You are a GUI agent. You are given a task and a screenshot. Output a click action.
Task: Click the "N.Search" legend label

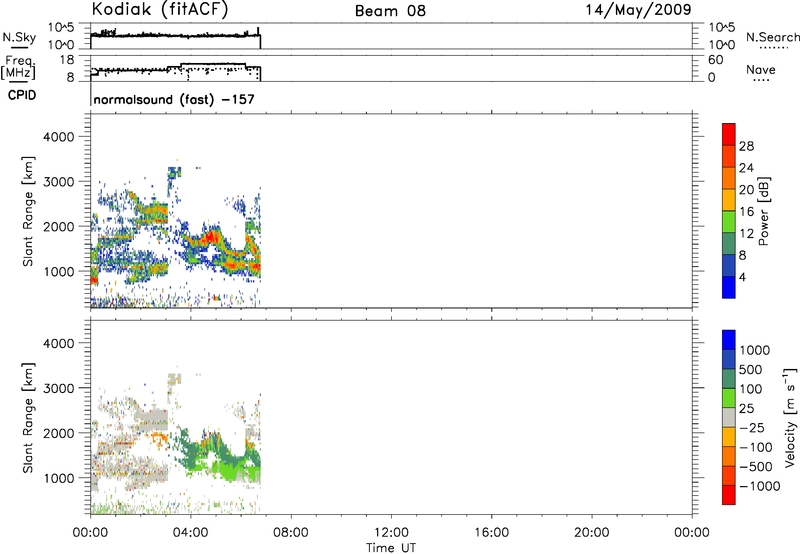(772, 37)
